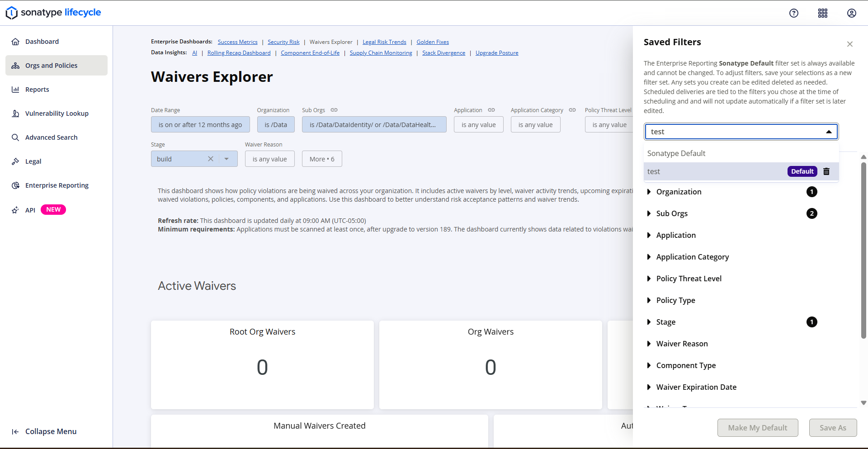Open the Stage dropdown arrow
The width and height of the screenshot is (868, 449).
coord(226,159)
